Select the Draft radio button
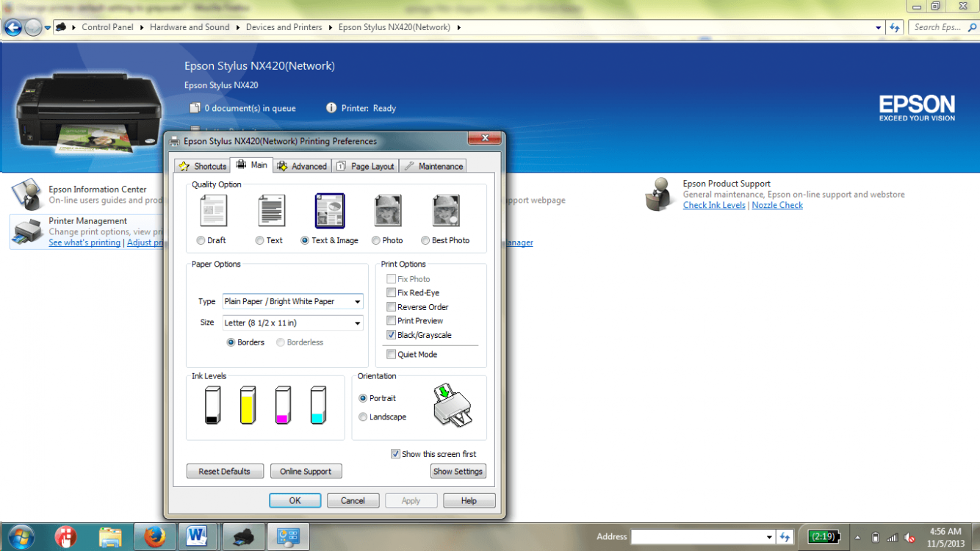980x551 pixels. coord(201,240)
